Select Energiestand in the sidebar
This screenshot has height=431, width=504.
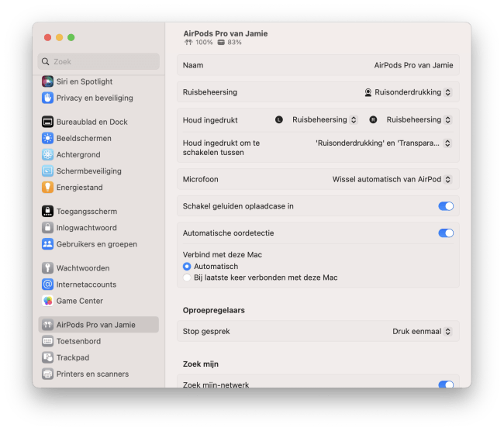pos(79,188)
